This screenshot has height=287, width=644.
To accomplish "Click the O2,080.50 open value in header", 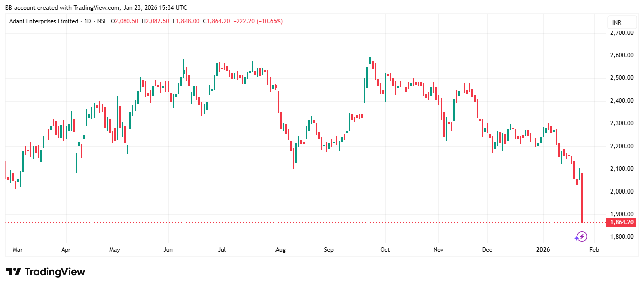I will click(126, 21).
